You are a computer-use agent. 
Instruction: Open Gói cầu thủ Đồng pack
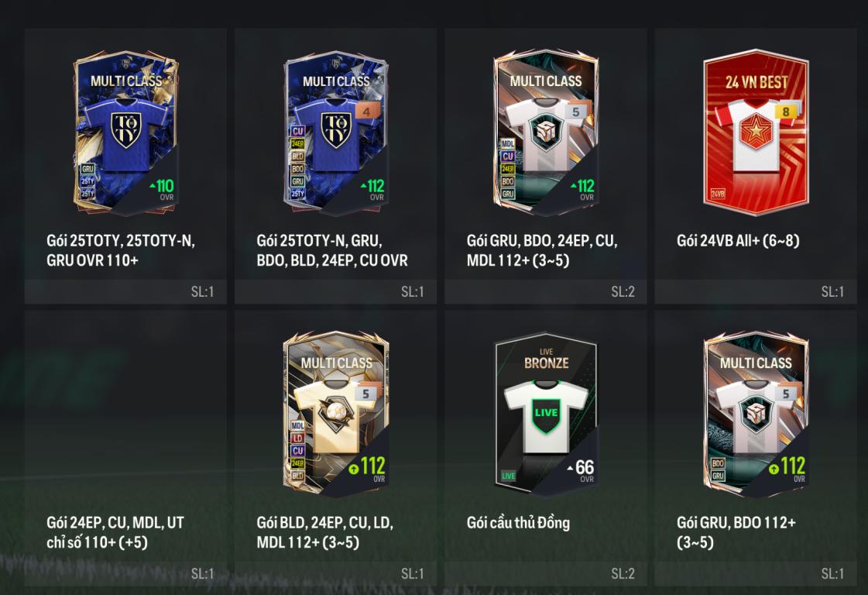click(518, 522)
